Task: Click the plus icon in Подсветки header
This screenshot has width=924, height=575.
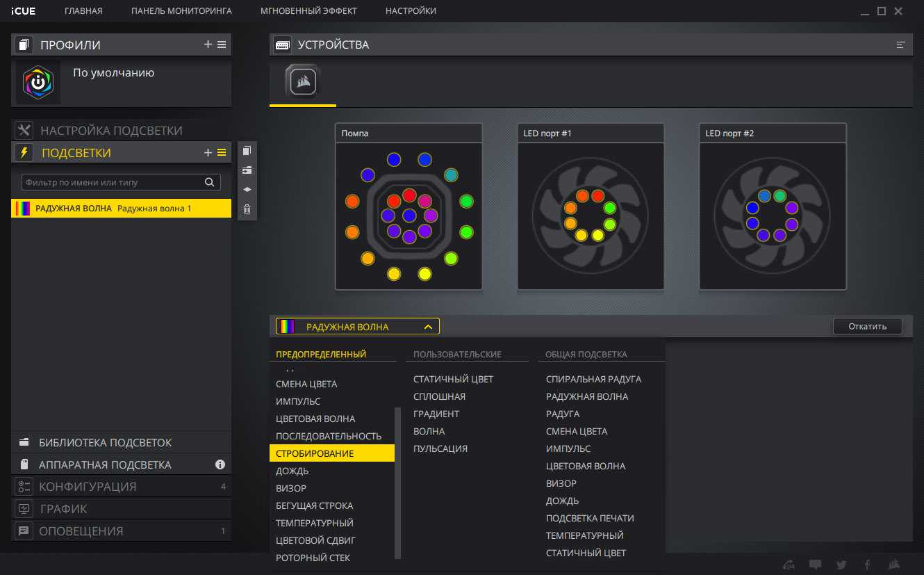Action: (x=208, y=153)
